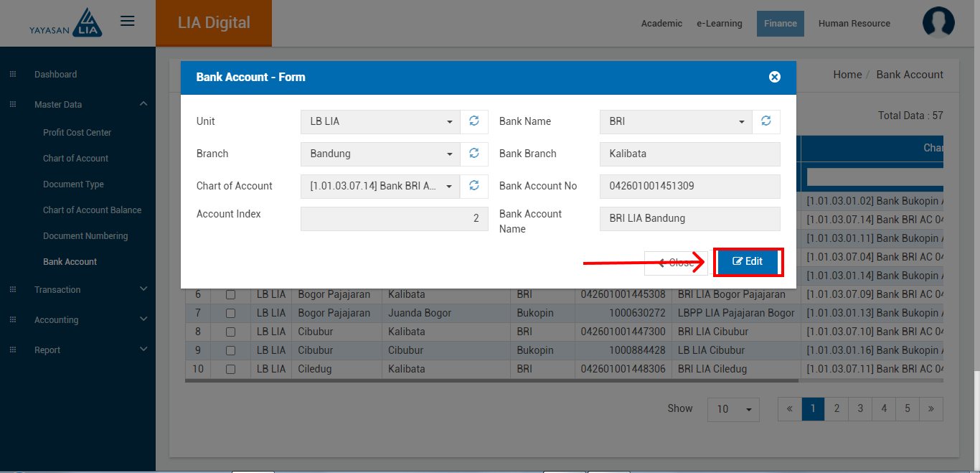
Task: Click the Yayasan LIA logo
Action: (67, 23)
